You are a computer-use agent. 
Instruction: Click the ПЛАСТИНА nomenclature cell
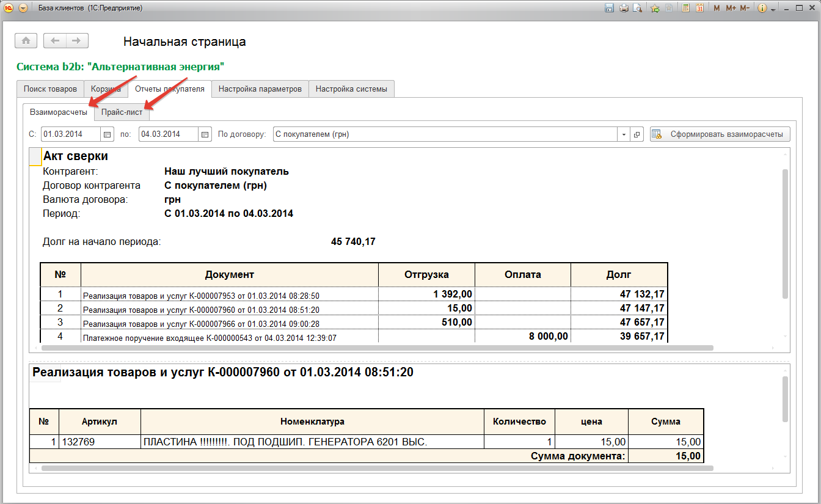312,442
